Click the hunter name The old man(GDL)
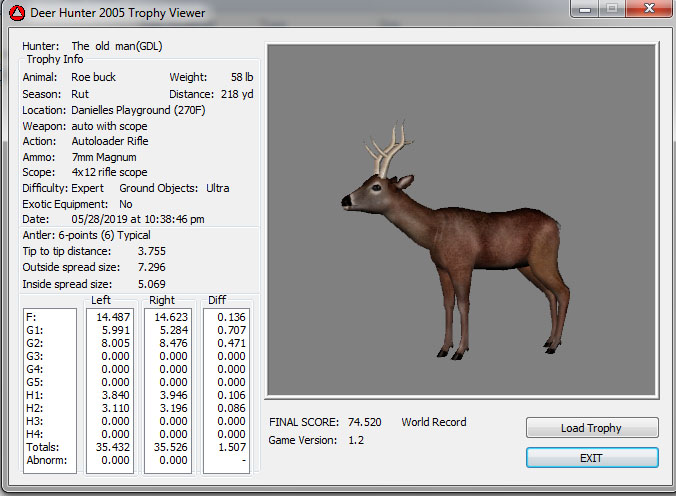 117,46
